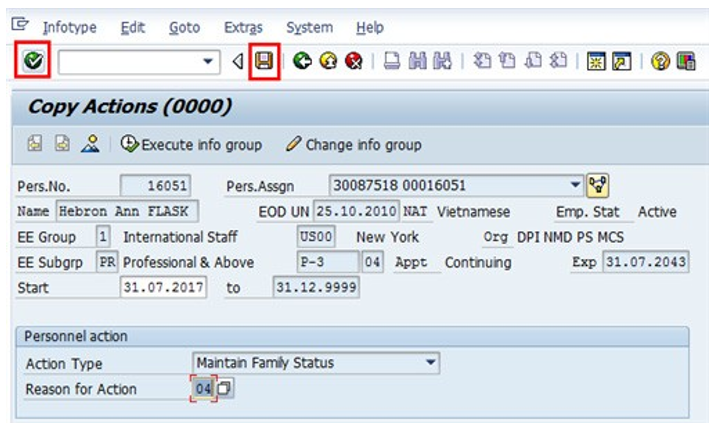
Task: Click the Continuing appointment text
Action: (478, 263)
